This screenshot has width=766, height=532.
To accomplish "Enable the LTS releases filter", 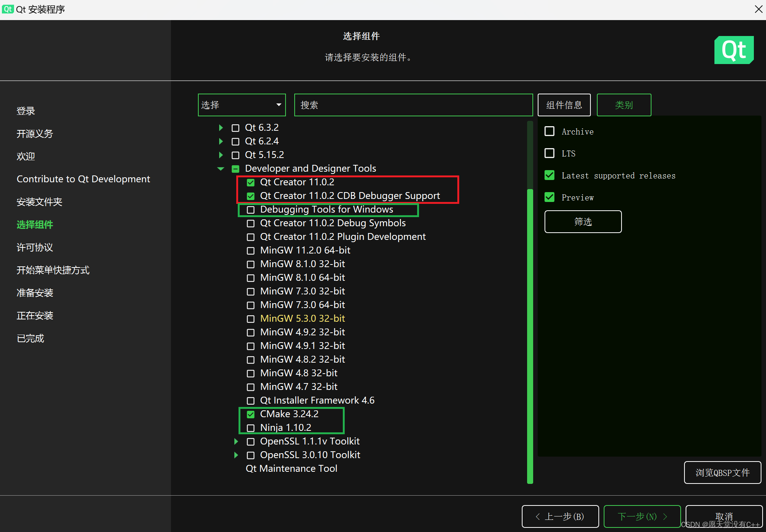I will pos(550,153).
